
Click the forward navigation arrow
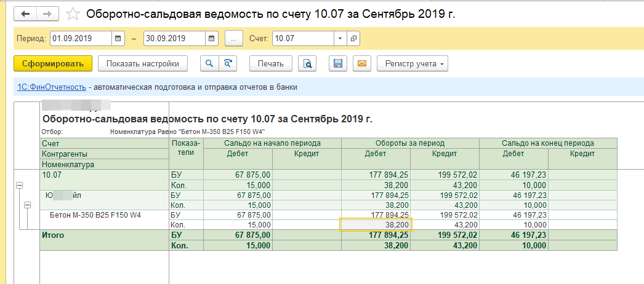click(x=48, y=13)
